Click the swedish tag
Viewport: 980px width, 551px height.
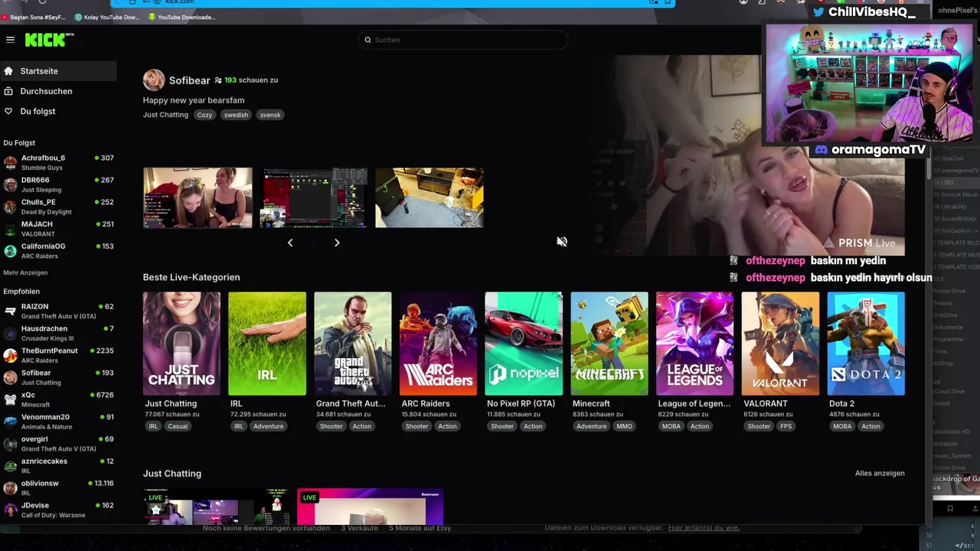[236, 115]
